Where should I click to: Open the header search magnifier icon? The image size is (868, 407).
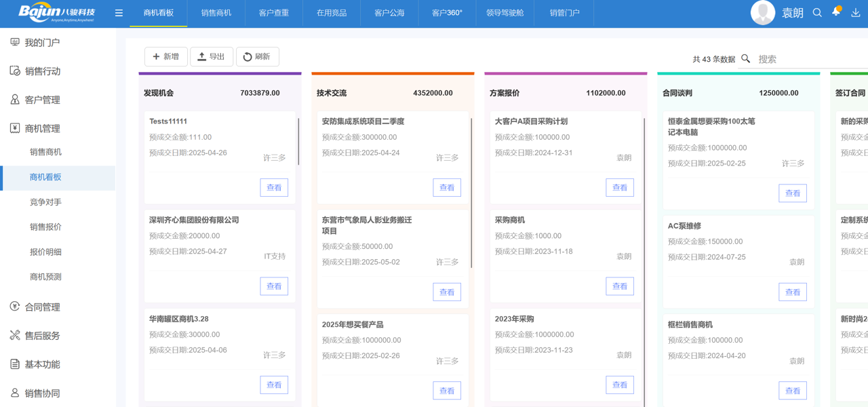(817, 13)
